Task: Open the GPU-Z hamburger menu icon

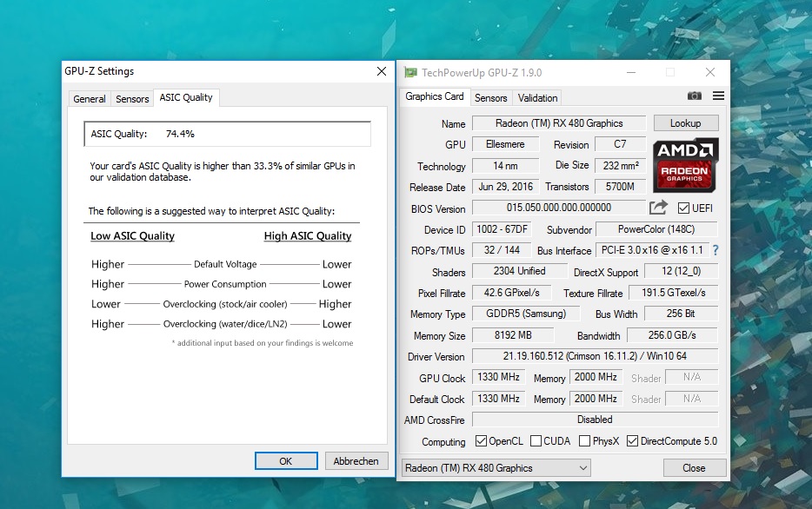Action: pos(718,96)
